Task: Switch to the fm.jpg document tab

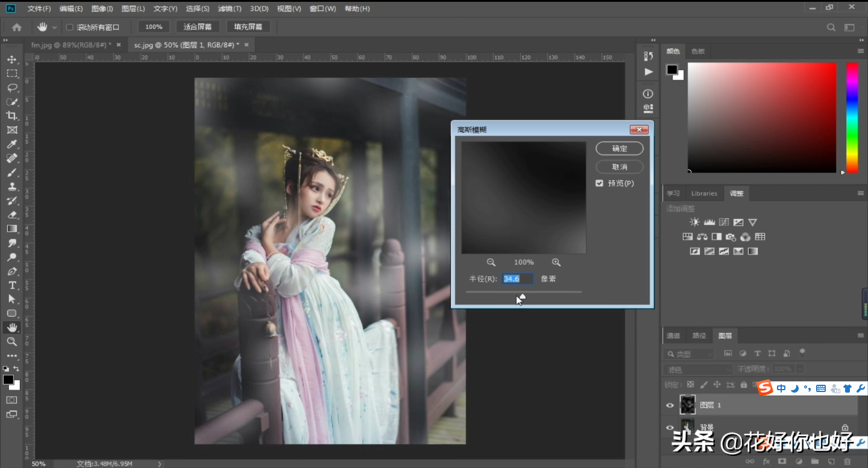Action: point(71,45)
